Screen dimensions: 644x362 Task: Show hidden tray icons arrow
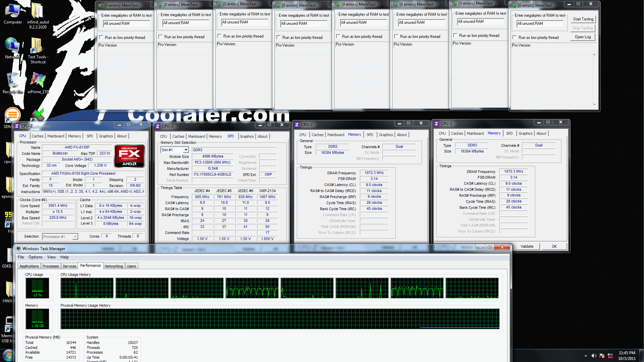[x=586, y=356]
